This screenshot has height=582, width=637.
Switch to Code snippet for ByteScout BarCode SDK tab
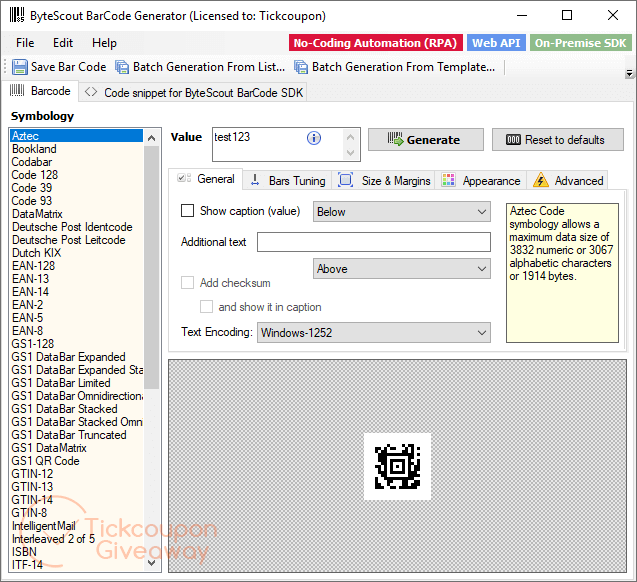[x=193, y=93]
